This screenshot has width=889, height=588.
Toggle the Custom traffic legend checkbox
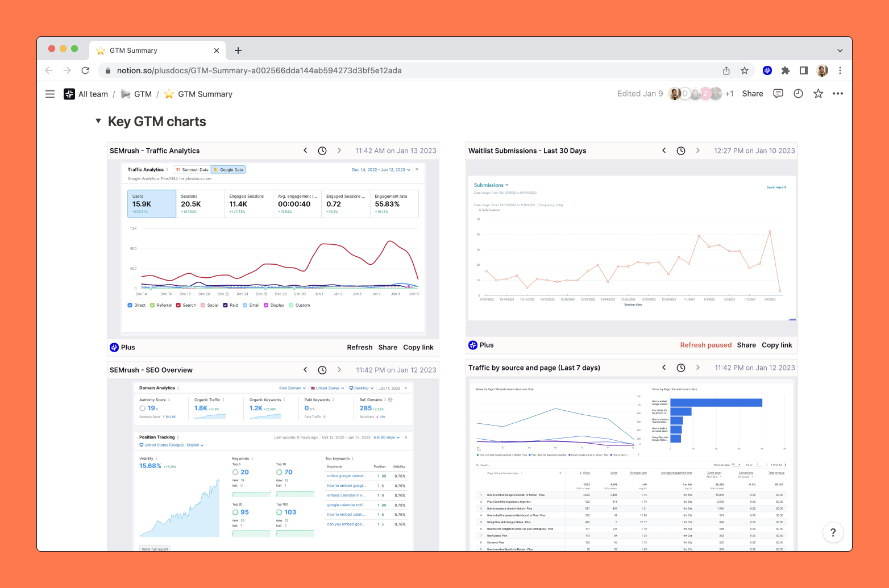pyautogui.click(x=291, y=305)
